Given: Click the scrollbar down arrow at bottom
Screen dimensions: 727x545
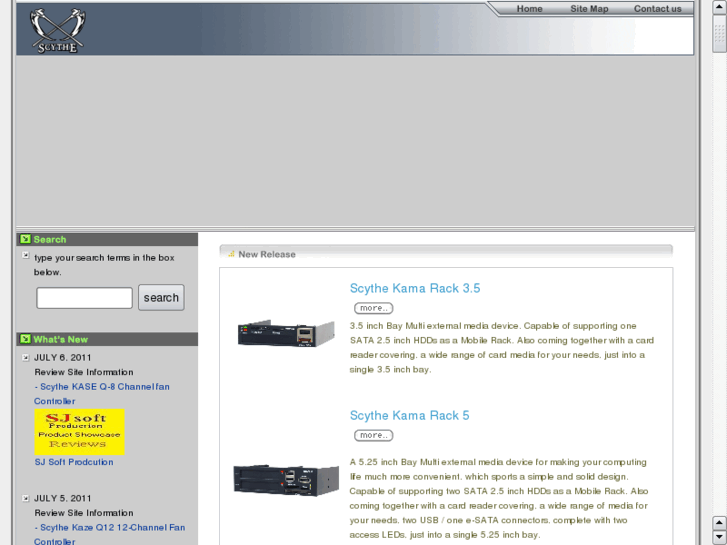Looking at the screenshot, I should click(719, 538).
